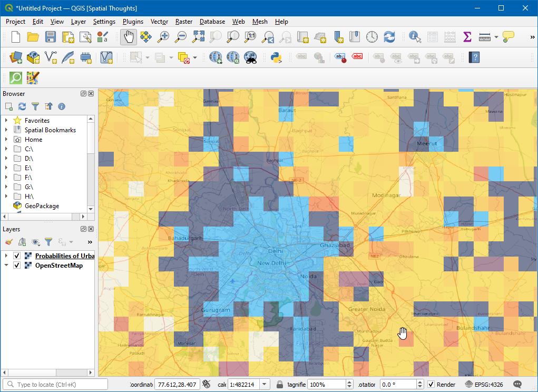The height and width of the screenshot is (392, 538).
Task: Open Layer Styling panel paintbrush icon
Action: [x=8, y=242]
